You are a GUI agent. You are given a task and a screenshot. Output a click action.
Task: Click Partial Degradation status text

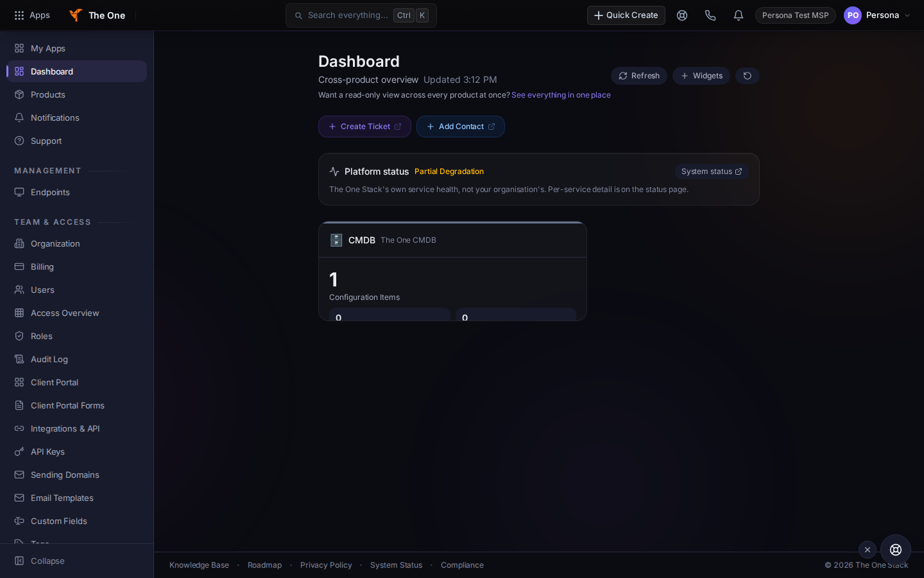click(449, 171)
